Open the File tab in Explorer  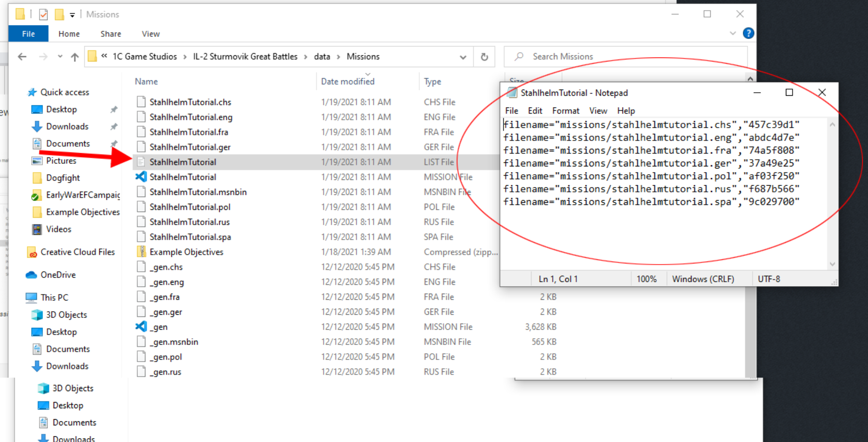(29, 34)
